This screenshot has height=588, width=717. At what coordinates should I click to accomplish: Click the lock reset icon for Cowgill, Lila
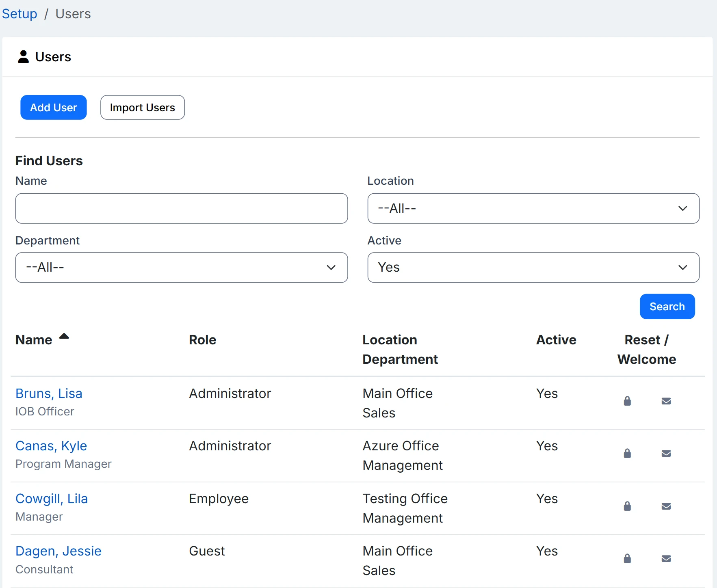coord(627,506)
